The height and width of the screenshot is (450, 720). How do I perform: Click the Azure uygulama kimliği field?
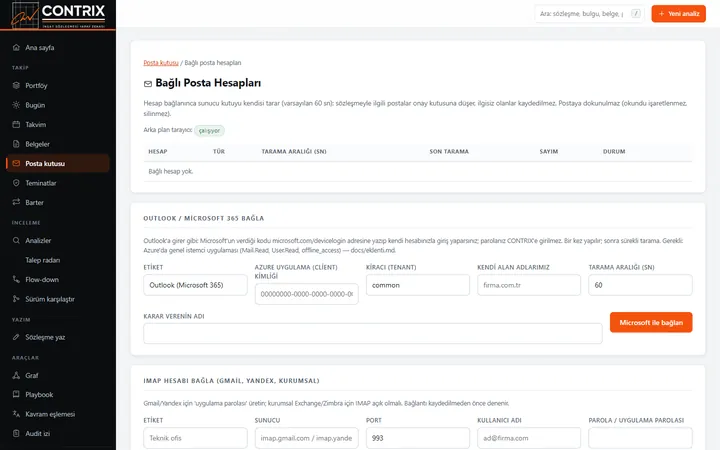tap(306, 294)
